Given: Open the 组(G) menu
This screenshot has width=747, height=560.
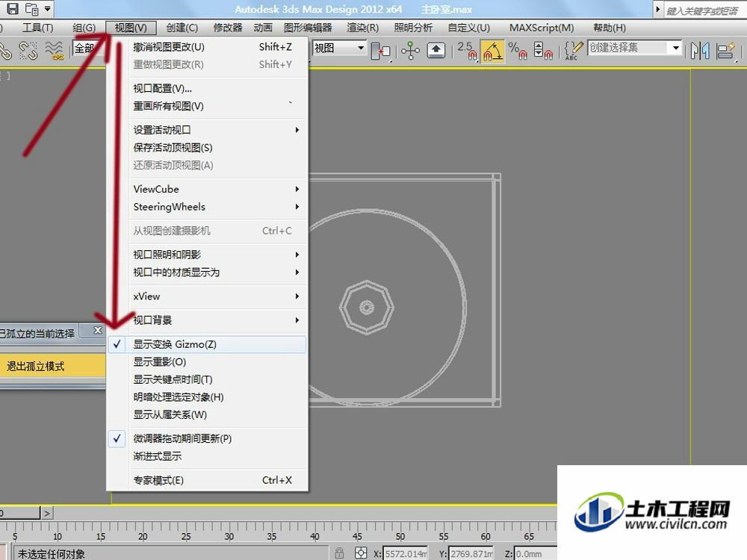Looking at the screenshot, I should coord(84,28).
